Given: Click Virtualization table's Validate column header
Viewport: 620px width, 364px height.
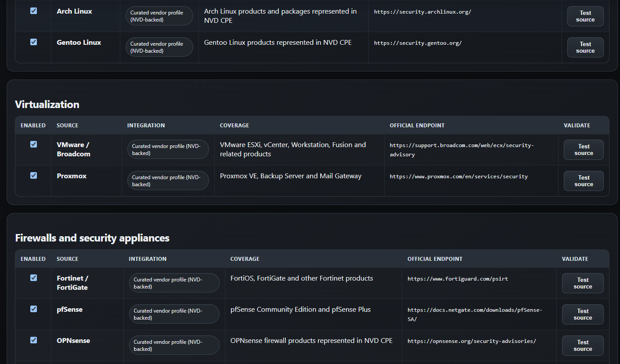Looking at the screenshot, I should pyautogui.click(x=577, y=126).
